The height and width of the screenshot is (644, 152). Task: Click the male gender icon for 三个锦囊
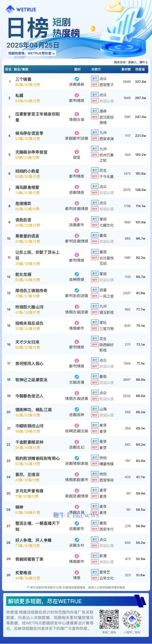click(x=77, y=79)
